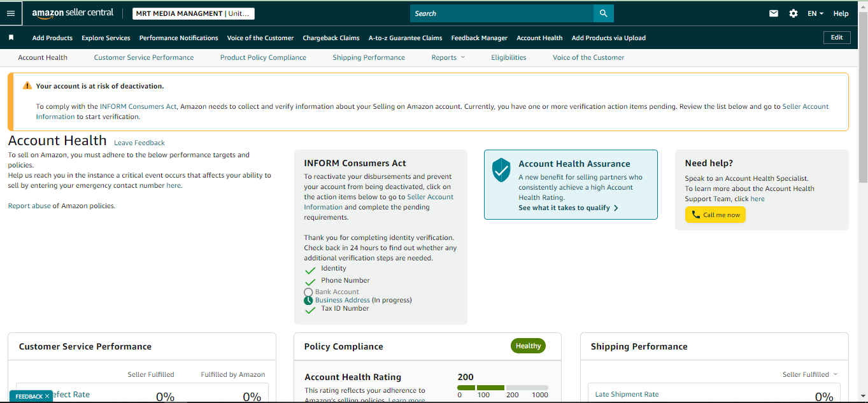Click the Edit favorites button
868x403 pixels.
(x=837, y=37)
